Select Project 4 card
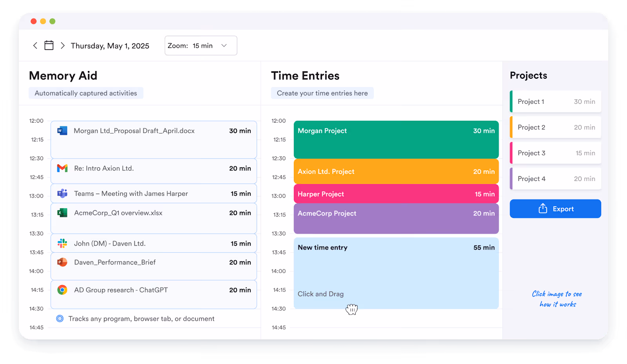This screenshot has height=364, width=627. pos(555,179)
